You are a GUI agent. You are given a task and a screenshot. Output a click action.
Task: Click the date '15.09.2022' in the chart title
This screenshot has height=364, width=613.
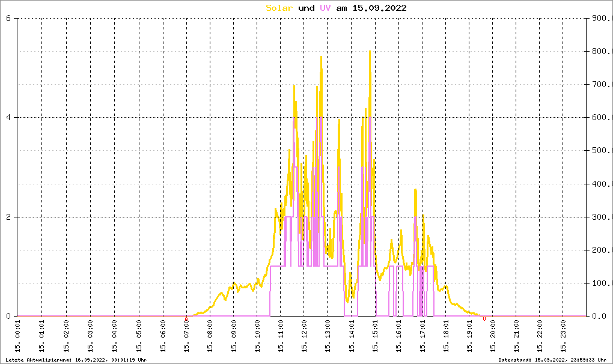380,8
